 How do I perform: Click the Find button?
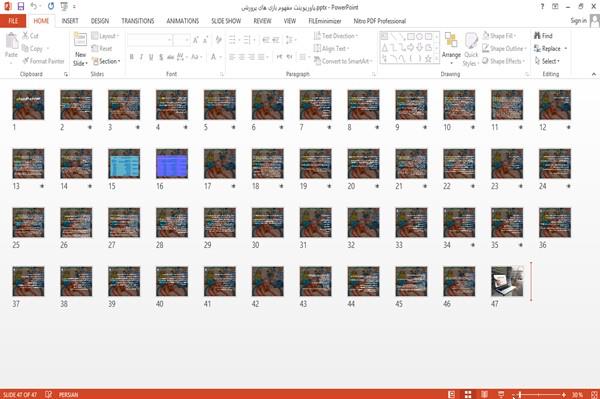(543, 36)
